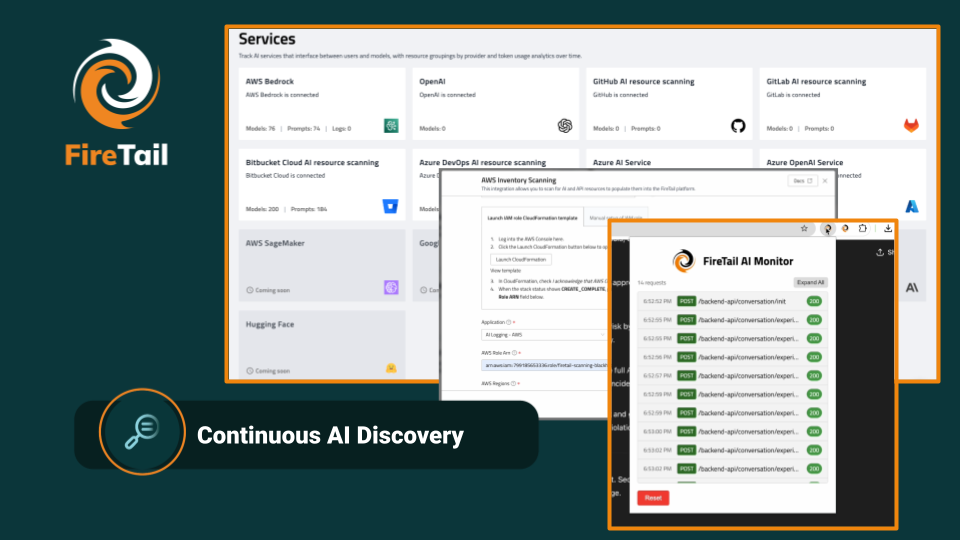The height and width of the screenshot is (540, 960).
Task: Click the AWS Regions help icon
Action: click(513, 383)
